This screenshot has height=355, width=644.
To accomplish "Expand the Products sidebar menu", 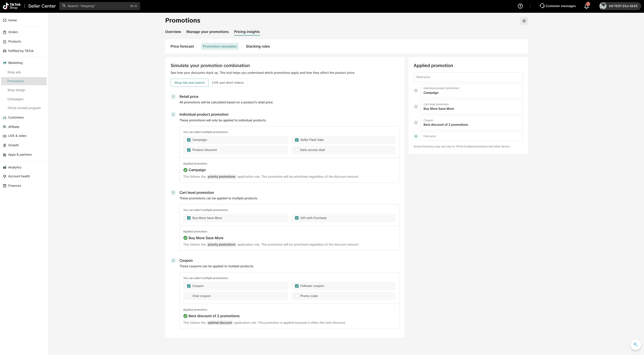I will [14, 42].
